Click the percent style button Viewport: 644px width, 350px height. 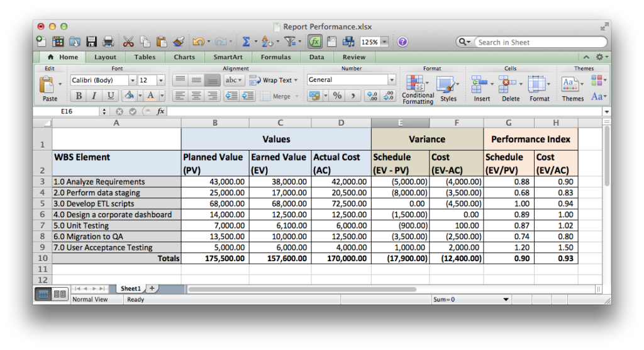click(337, 96)
